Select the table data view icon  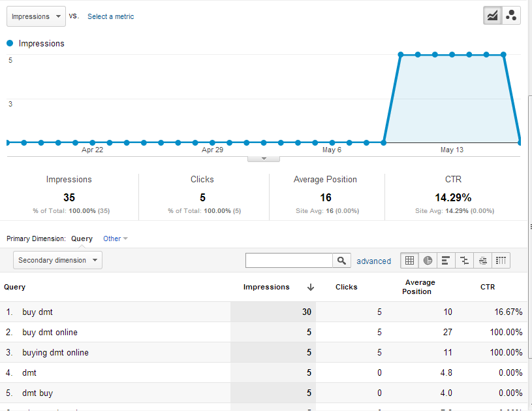pyautogui.click(x=409, y=260)
